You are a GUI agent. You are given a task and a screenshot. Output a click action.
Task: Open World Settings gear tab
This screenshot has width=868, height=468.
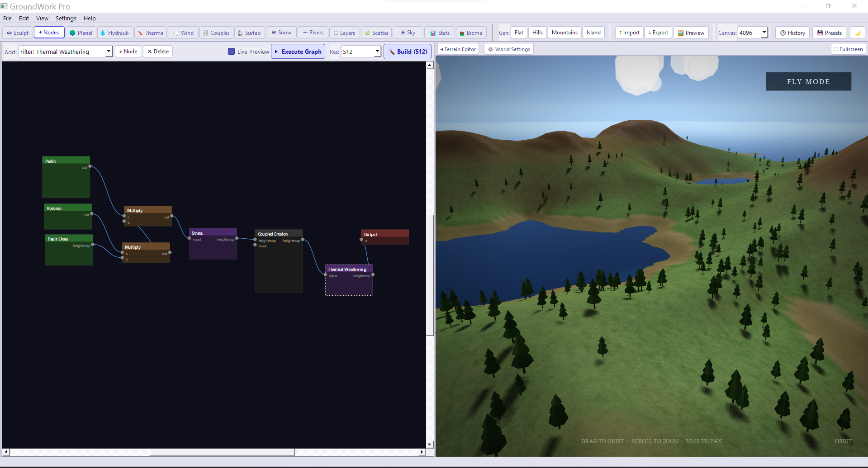[509, 49]
